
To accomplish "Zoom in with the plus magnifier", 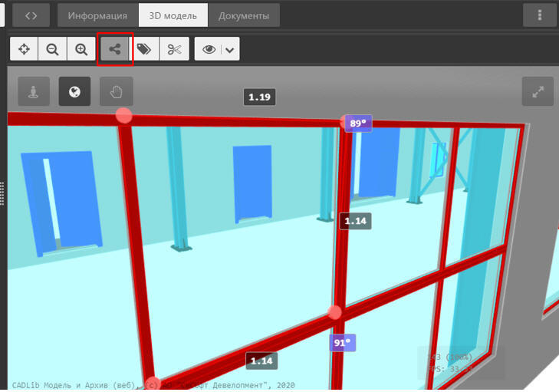I will click(81, 49).
